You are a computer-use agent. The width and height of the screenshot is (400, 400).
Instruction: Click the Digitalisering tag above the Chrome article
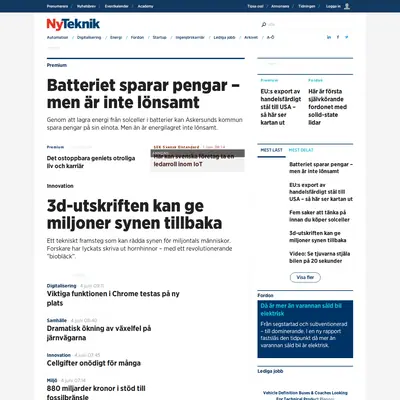[x=62, y=286]
